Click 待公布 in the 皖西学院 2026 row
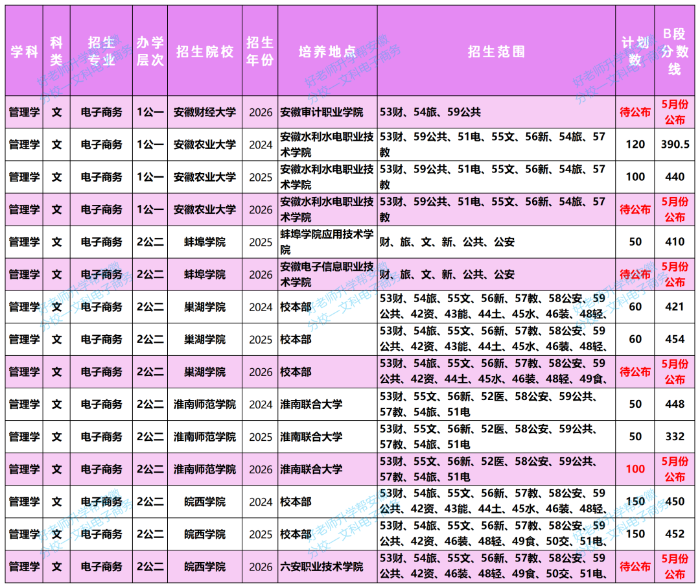Screen dimensions: 700x588 click(x=635, y=567)
